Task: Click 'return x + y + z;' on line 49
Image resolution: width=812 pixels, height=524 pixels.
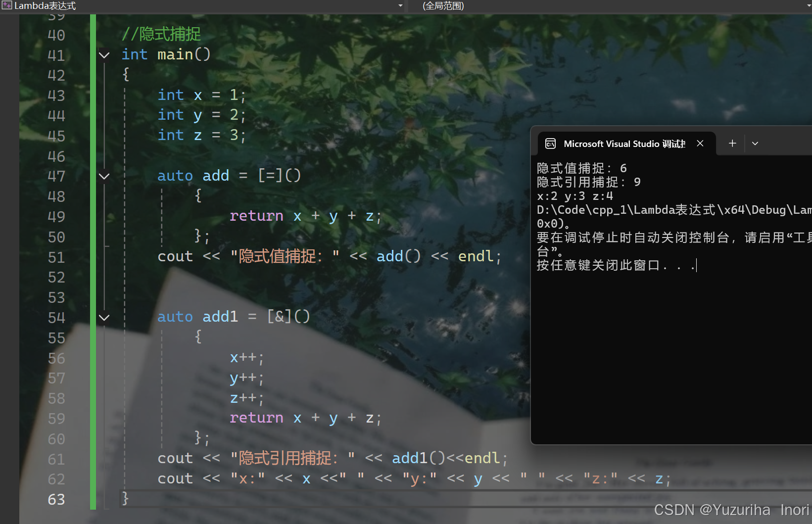Action: coord(306,216)
